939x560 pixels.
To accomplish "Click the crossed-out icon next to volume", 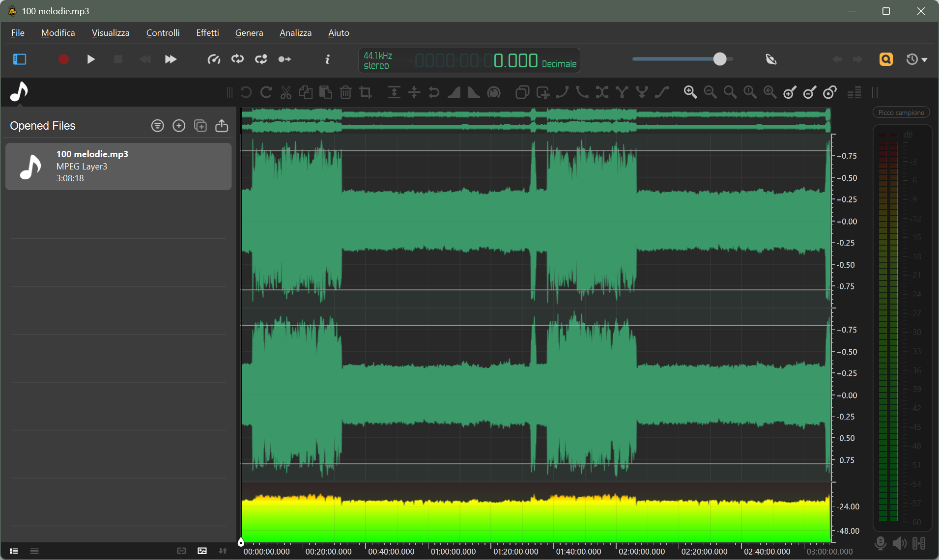I will coord(771,59).
